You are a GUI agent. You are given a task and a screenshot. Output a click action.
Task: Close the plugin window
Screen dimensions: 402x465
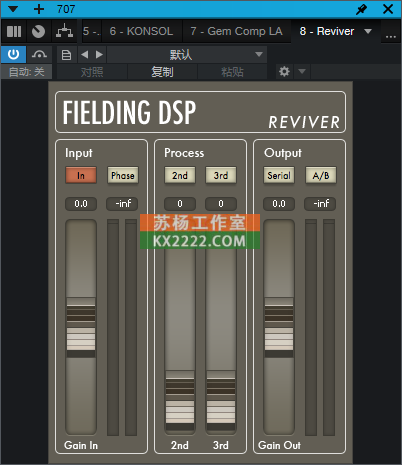point(388,9)
